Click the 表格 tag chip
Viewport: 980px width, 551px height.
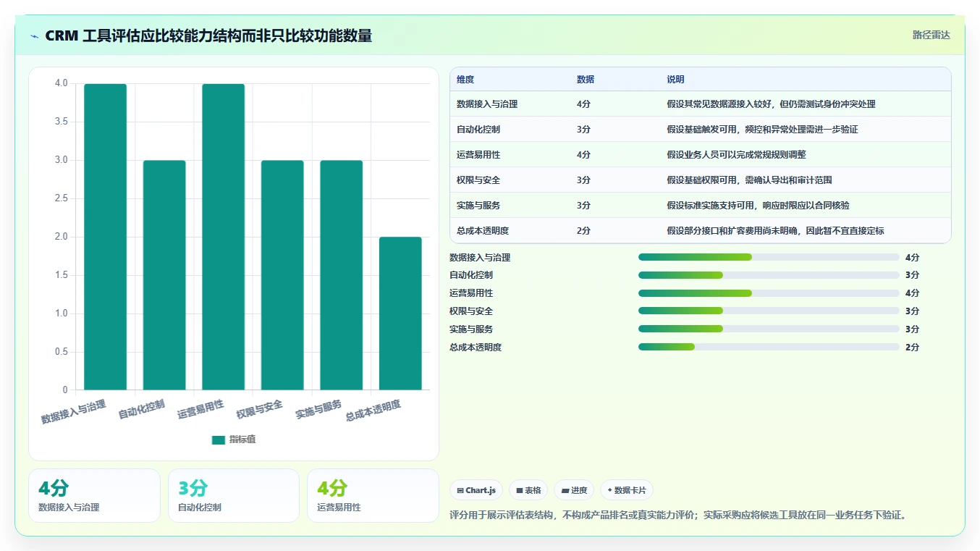click(528, 490)
